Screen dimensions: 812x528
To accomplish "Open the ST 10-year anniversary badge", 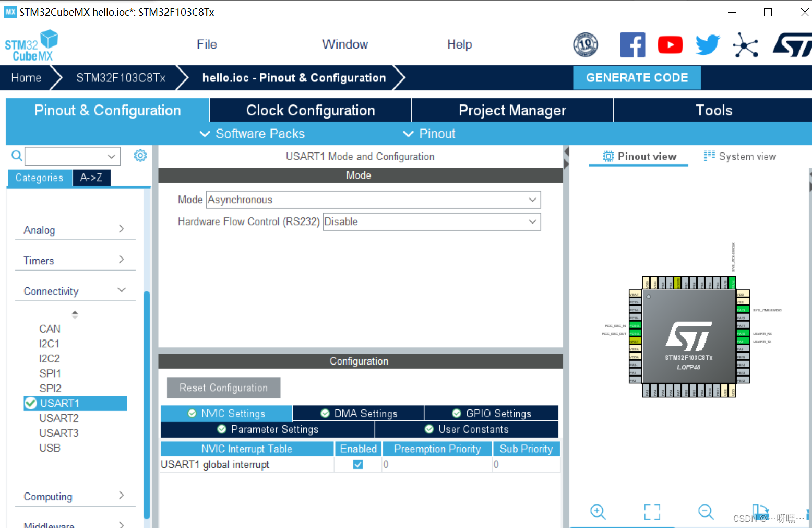I will pyautogui.click(x=586, y=45).
